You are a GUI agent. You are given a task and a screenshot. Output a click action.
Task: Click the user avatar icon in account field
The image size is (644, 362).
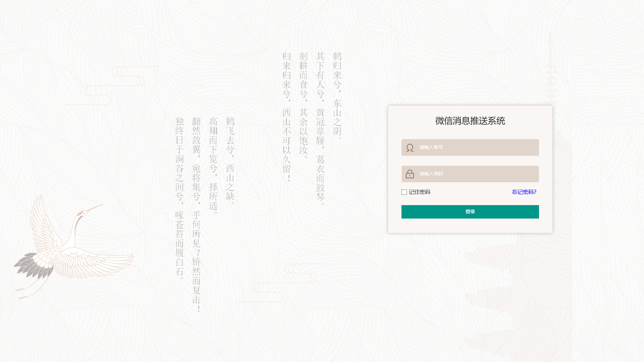410,148
